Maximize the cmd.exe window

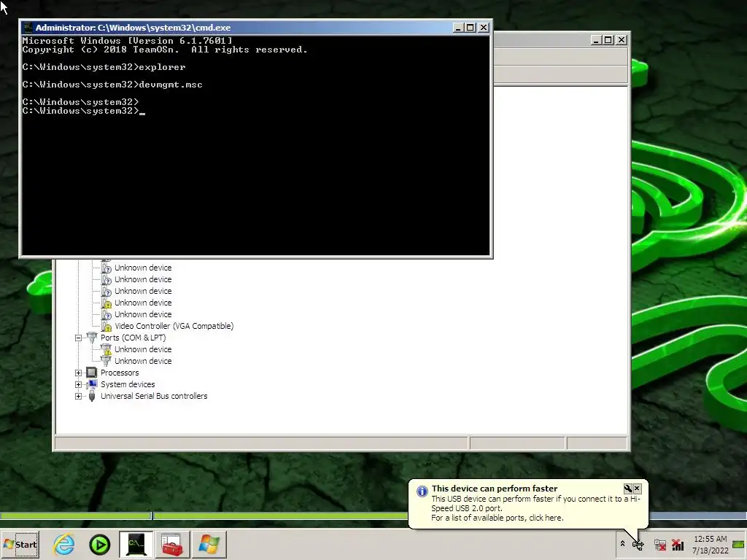(471, 28)
